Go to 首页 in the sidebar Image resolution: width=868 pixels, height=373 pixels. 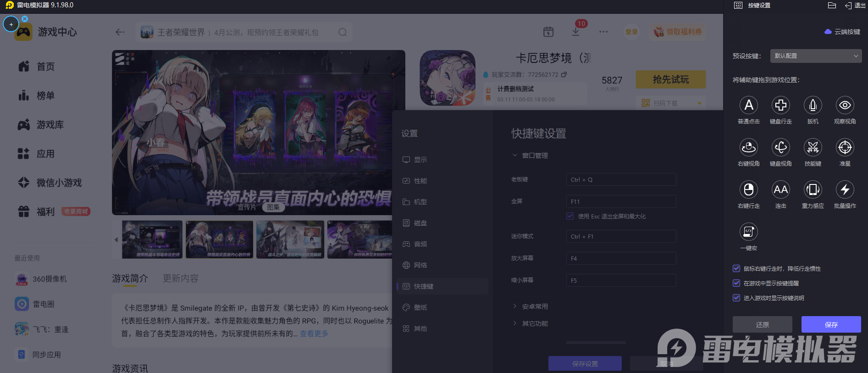37,67
